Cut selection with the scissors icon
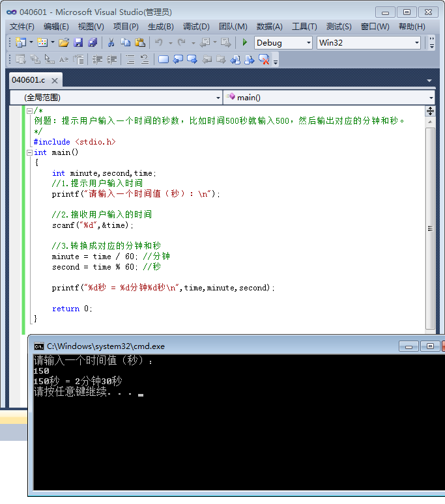 [111, 42]
